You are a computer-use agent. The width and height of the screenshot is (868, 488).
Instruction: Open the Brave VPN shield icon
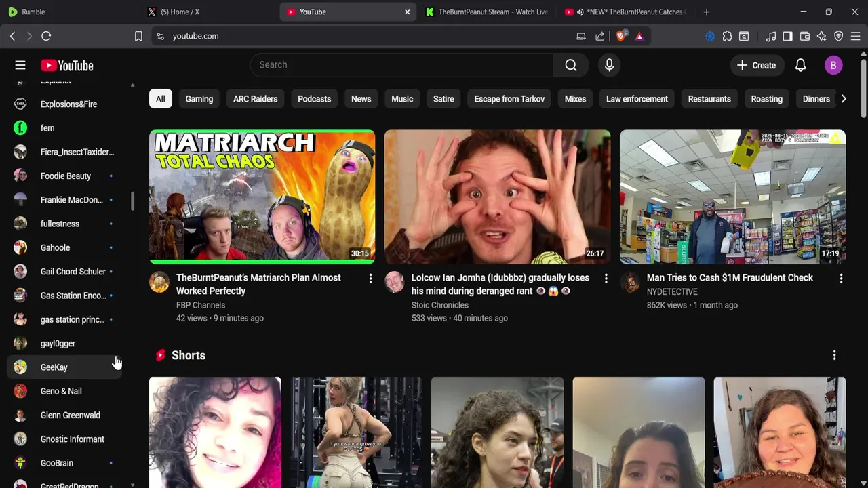tap(839, 36)
